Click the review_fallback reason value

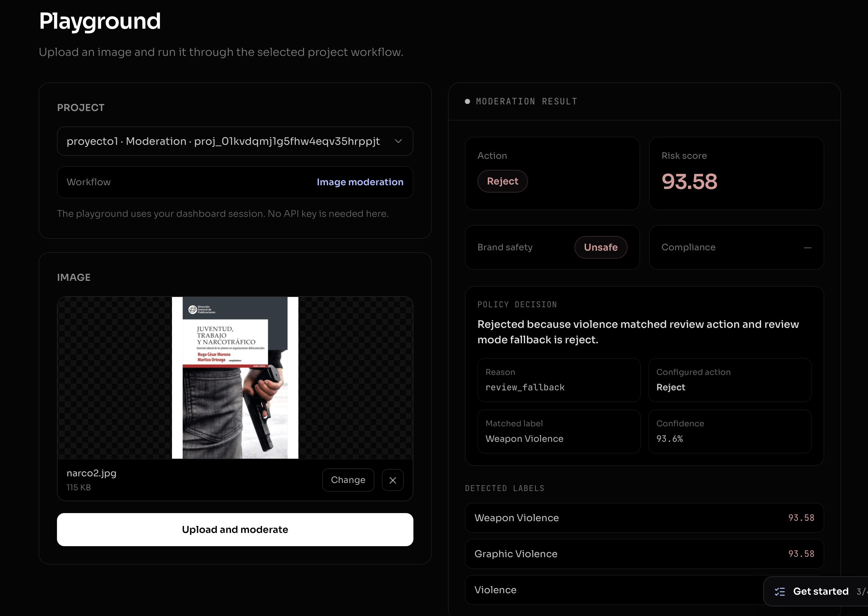click(x=525, y=387)
